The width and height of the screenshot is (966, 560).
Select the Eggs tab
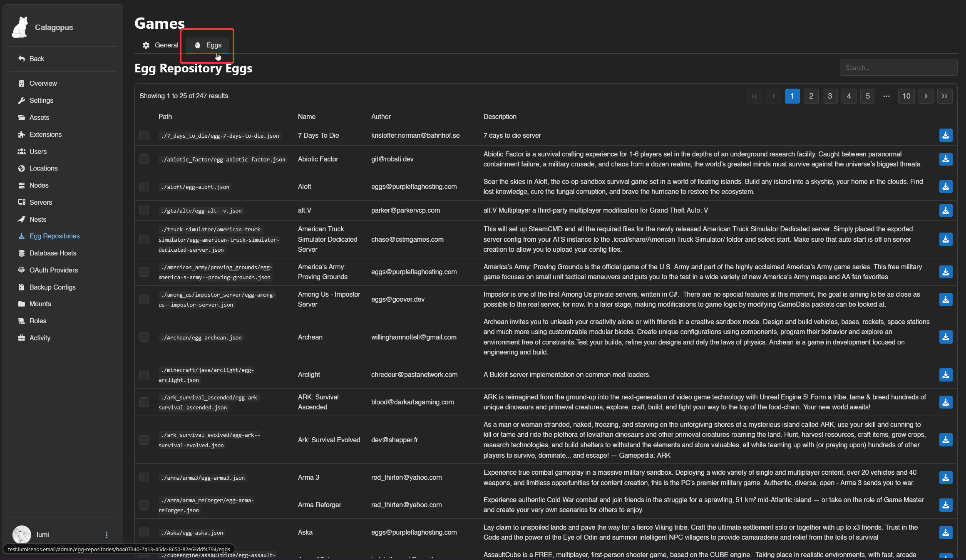[208, 45]
